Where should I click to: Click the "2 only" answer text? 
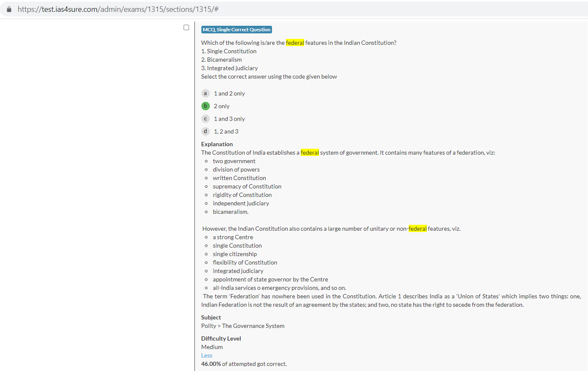(x=222, y=106)
